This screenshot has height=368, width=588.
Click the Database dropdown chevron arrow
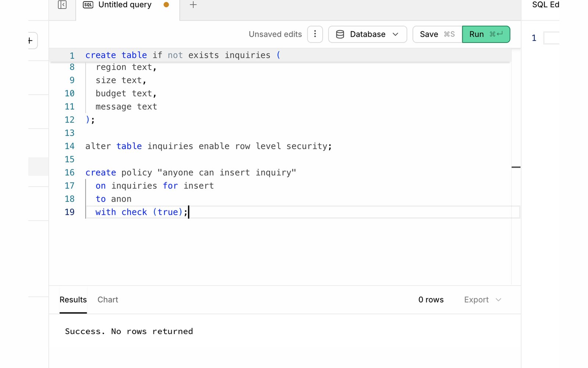click(x=395, y=34)
